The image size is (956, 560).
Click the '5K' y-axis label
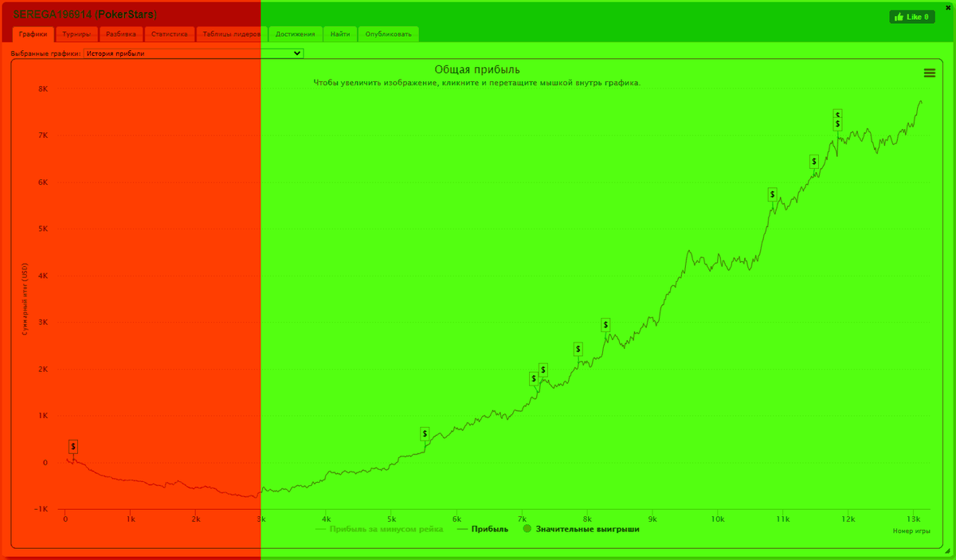[43, 229]
